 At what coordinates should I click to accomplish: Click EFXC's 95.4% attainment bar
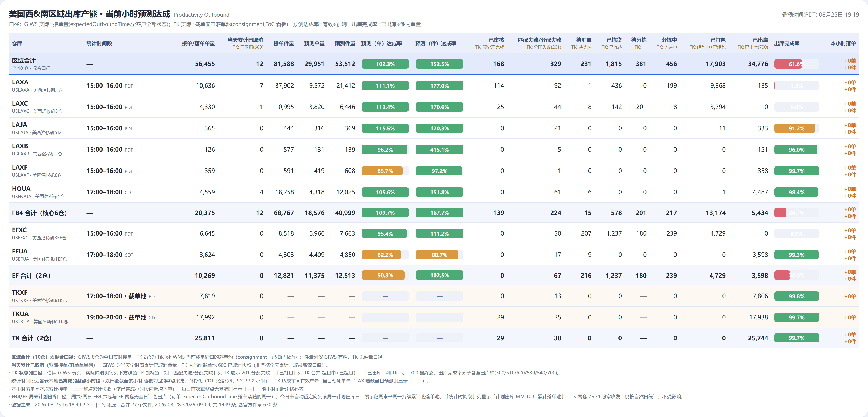[x=385, y=233]
